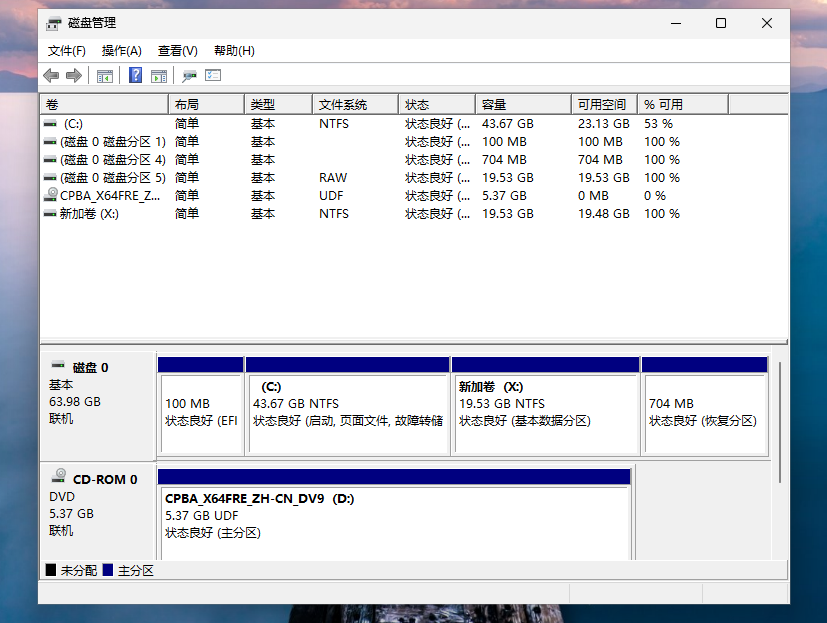The image size is (827, 623).
Task: Click the disc icon beside CPBA_X64FRE_Z… in the list
Action: coord(51,195)
